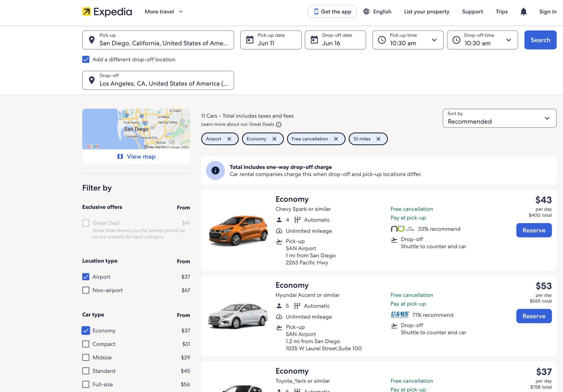
Task: Click the info icon in drop-off charge banner
Action: click(215, 170)
